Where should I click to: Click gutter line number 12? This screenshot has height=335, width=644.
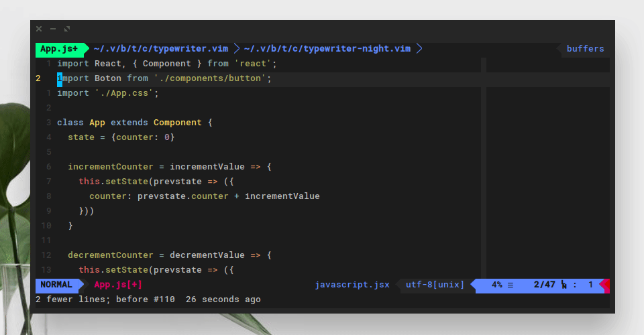point(46,255)
